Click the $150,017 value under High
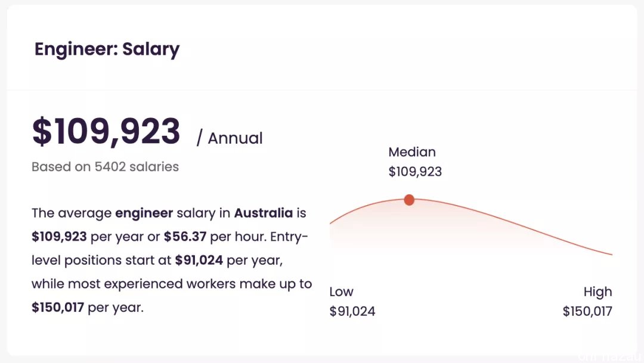The height and width of the screenshot is (363, 644). (x=587, y=311)
